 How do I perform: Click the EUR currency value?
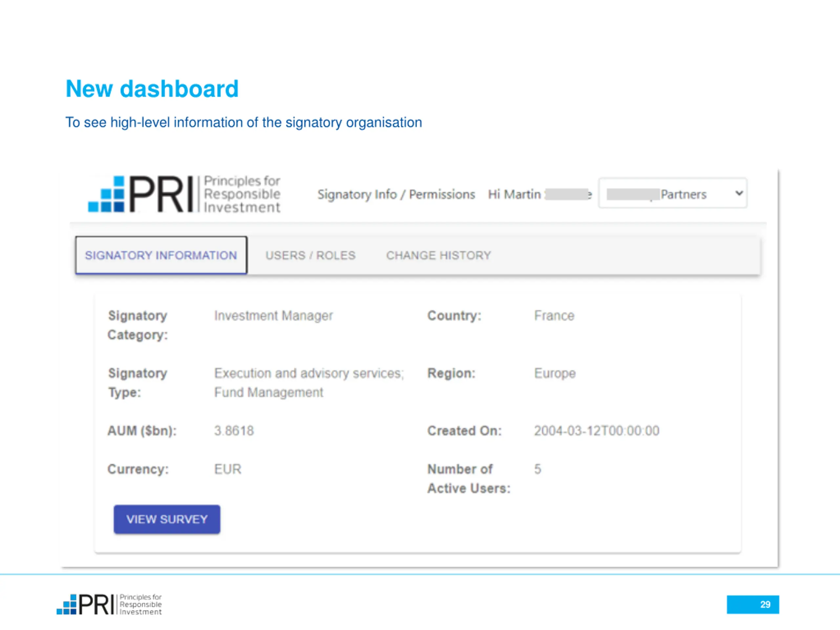coord(227,469)
